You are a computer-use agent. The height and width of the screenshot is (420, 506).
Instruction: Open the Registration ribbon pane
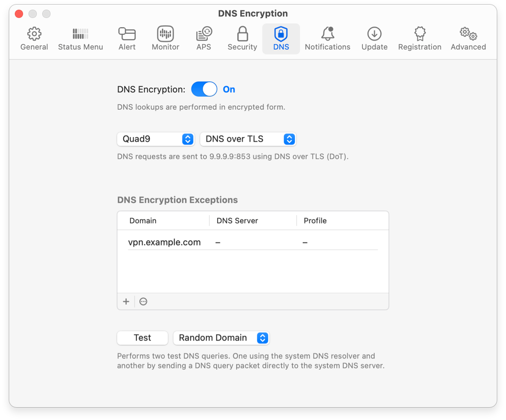point(420,39)
